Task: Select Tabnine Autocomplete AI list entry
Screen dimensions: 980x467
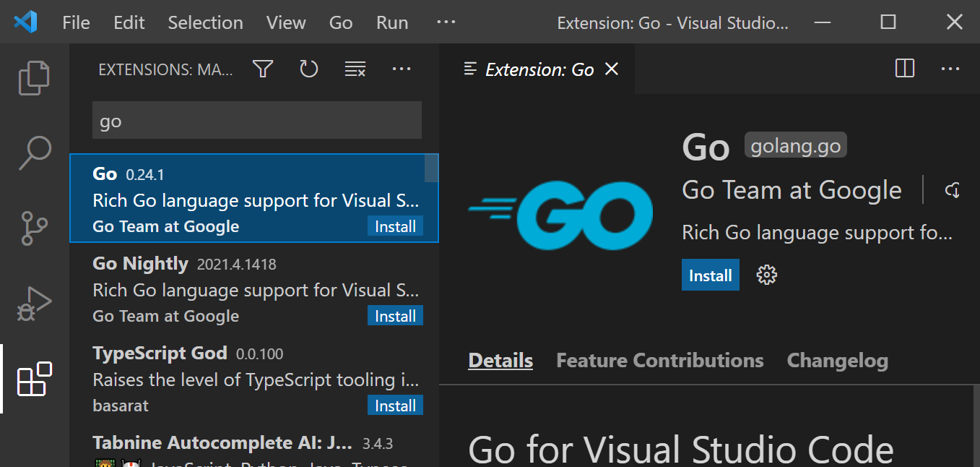Action: click(254, 445)
